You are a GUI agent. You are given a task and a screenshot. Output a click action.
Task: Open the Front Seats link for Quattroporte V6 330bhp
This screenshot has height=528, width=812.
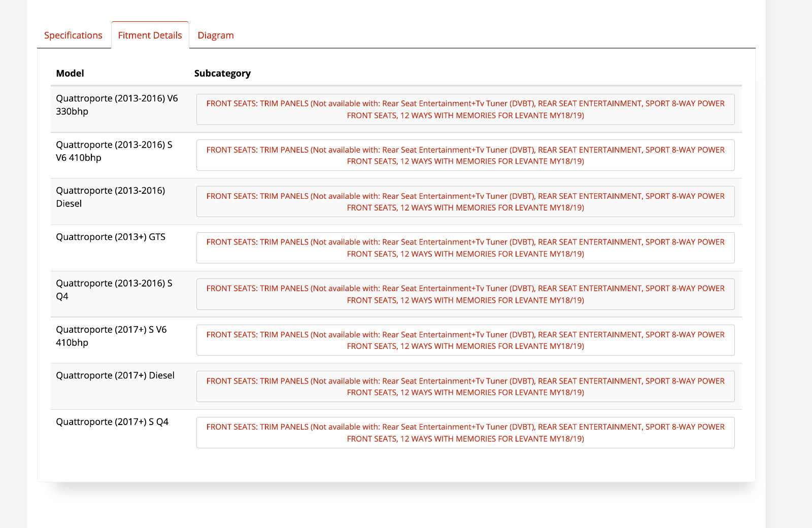[x=465, y=110]
